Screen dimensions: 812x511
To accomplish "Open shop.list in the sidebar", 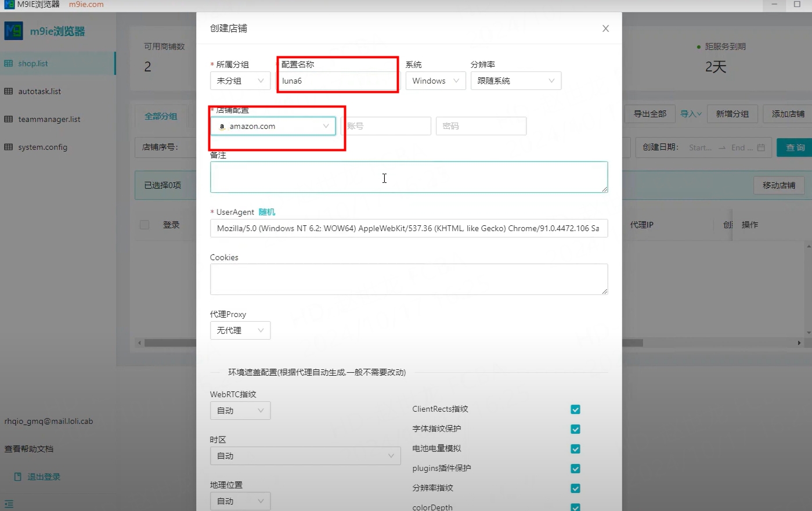I will pyautogui.click(x=33, y=63).
